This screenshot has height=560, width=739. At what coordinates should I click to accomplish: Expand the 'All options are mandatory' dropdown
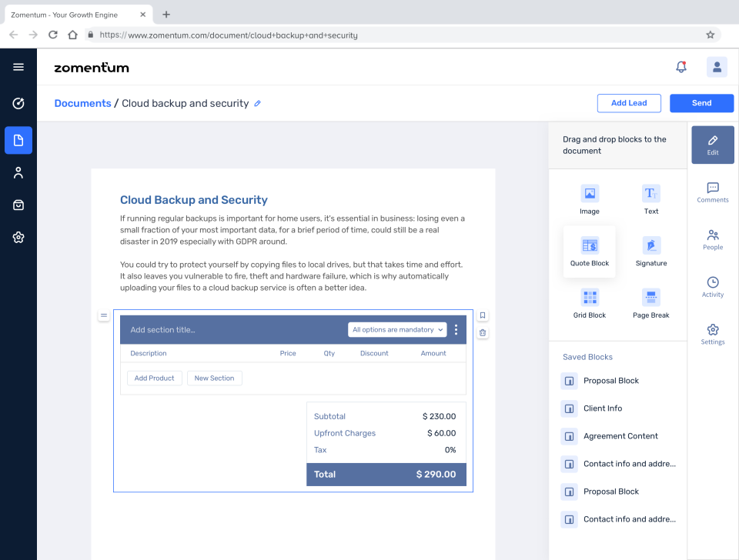tap(397, 330)
